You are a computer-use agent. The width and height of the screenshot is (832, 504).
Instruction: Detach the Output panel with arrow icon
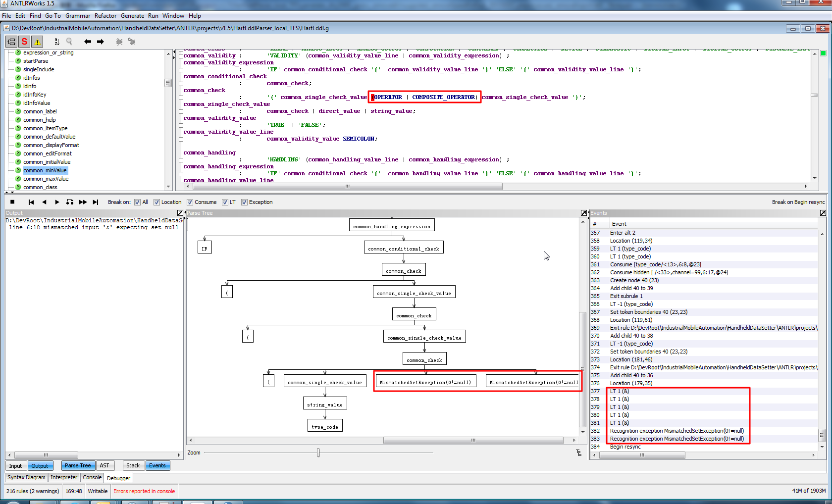(180, 213)
